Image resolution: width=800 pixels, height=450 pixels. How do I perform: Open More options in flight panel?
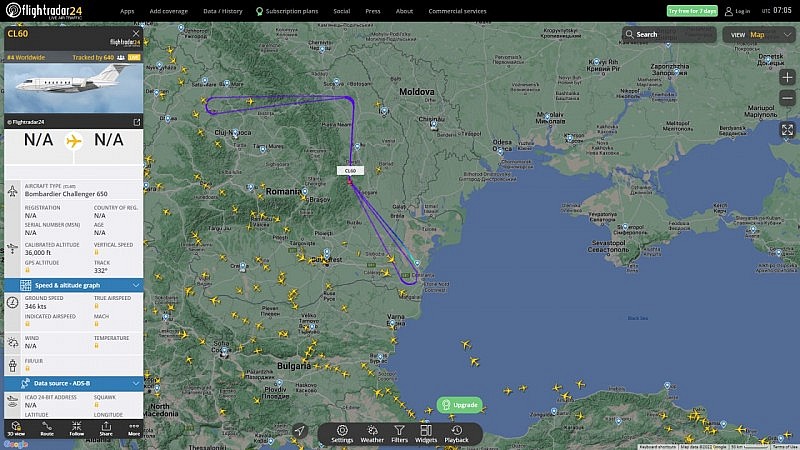(134, 429)
